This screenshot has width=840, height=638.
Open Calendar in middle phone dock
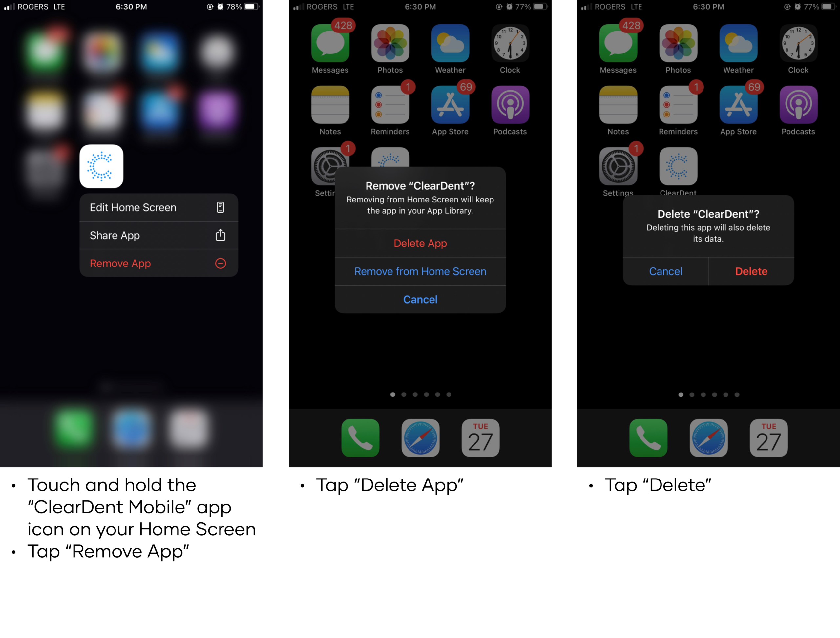tap(480, 438)
